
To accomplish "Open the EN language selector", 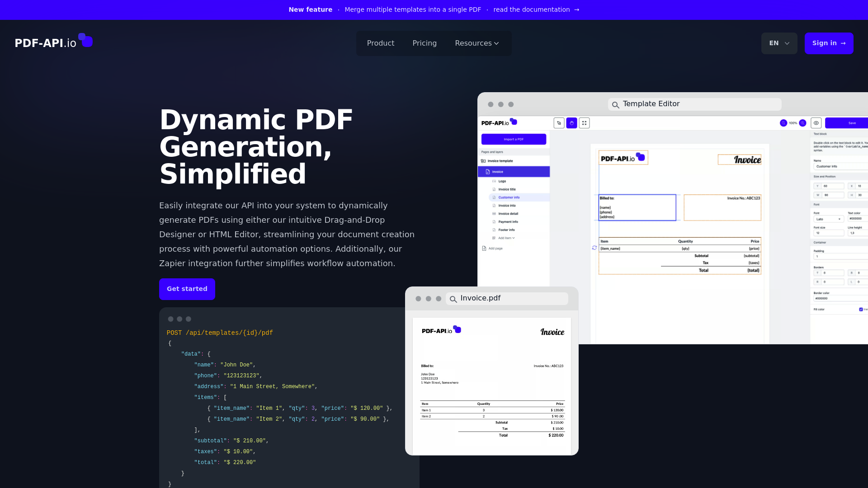I will (x=779, y=43).
